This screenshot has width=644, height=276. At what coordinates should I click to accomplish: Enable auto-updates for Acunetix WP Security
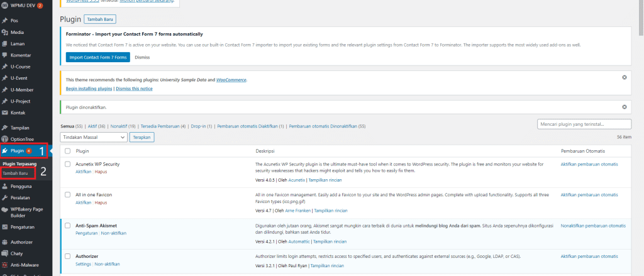(x=589, y=164)
